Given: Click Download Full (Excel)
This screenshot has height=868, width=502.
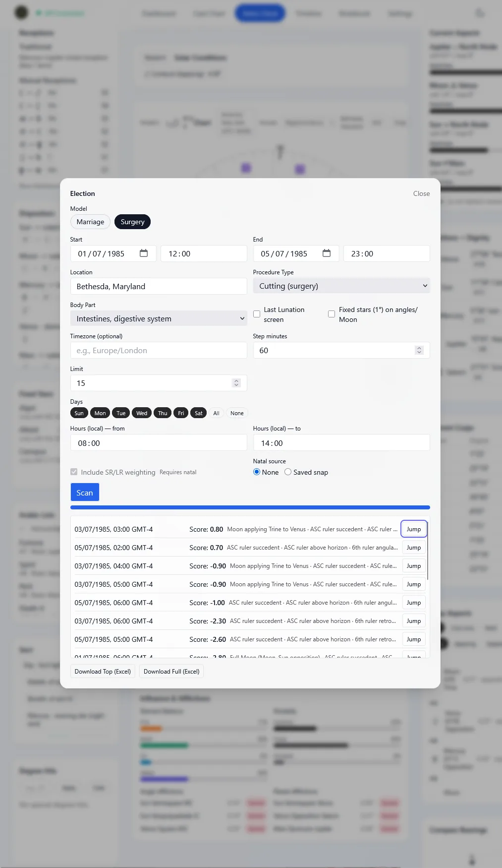Looking at the screenshot, I should pos(171,672).
